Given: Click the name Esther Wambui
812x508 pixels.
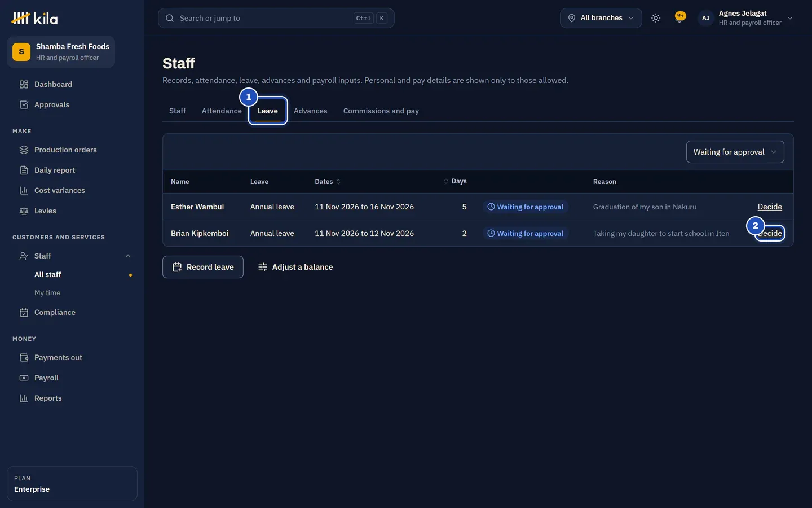Looking at the screenshot, I should tap(197, 207).
